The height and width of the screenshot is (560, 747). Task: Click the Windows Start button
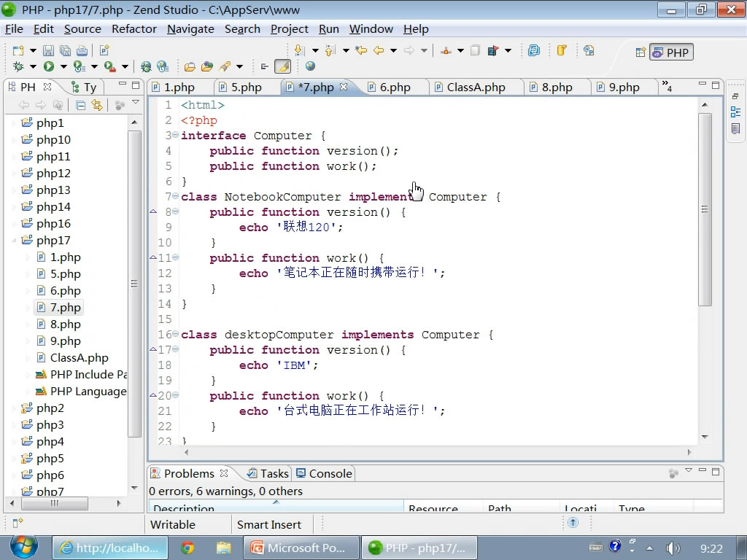tap(24, 548)
